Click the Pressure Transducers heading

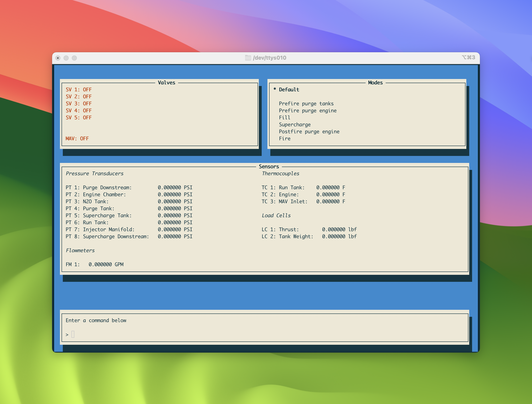tap(94, 174)
